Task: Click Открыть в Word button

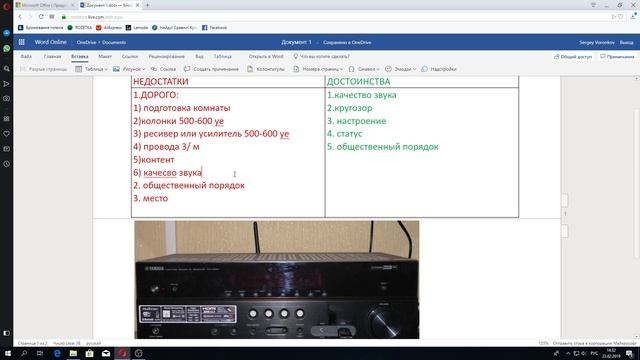Action: (x=266, y=56)
